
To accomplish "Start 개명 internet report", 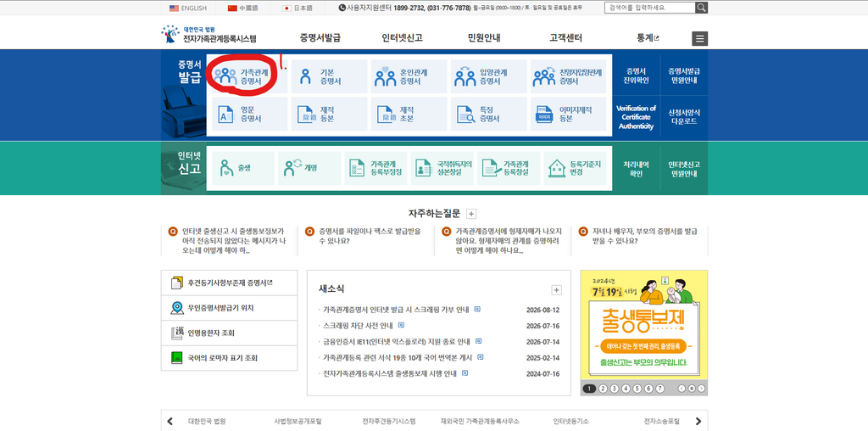I will [x=309, y=168].
